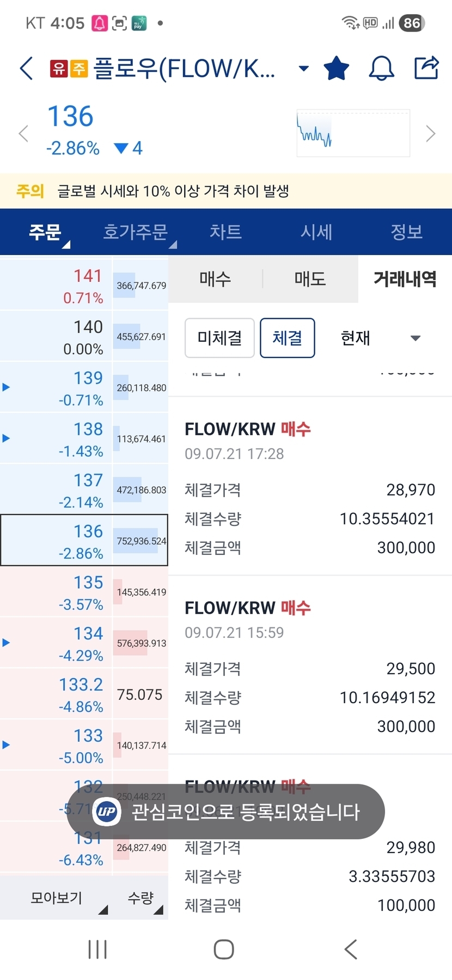The height and width of the screenshot is (980, 452).
Task: Switch to the 정보 tab
Action: tap(406, 232)
